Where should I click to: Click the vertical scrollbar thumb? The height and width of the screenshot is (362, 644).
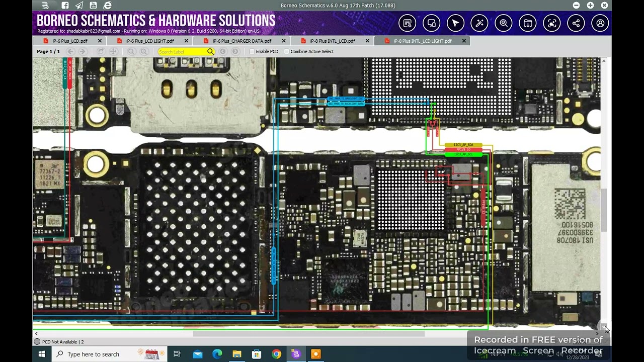(x=604, y=210)
